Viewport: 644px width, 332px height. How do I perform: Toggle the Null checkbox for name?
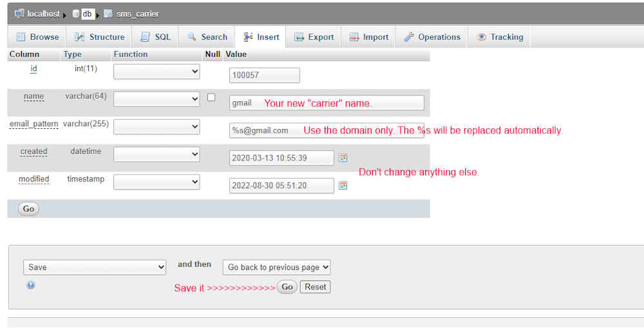(x=211, y=97)
